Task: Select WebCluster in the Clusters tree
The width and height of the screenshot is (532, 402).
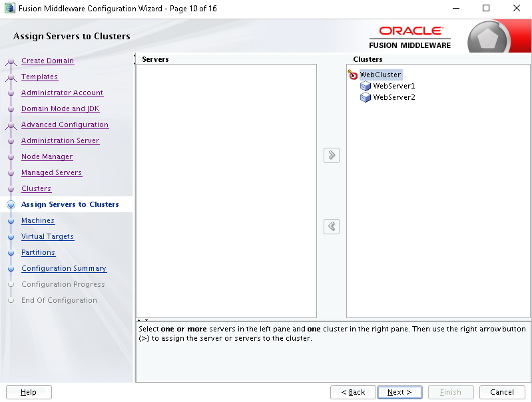Action: [380, 75]
